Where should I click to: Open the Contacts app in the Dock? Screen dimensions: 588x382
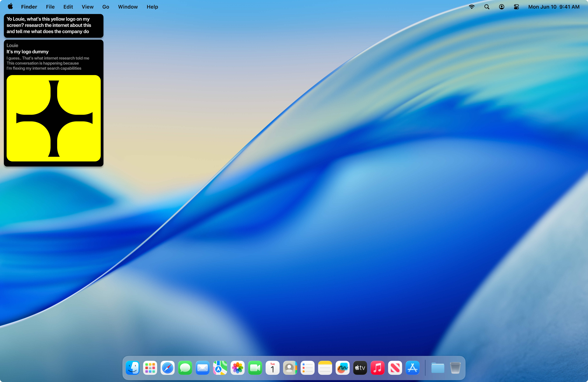pos(290,368)
